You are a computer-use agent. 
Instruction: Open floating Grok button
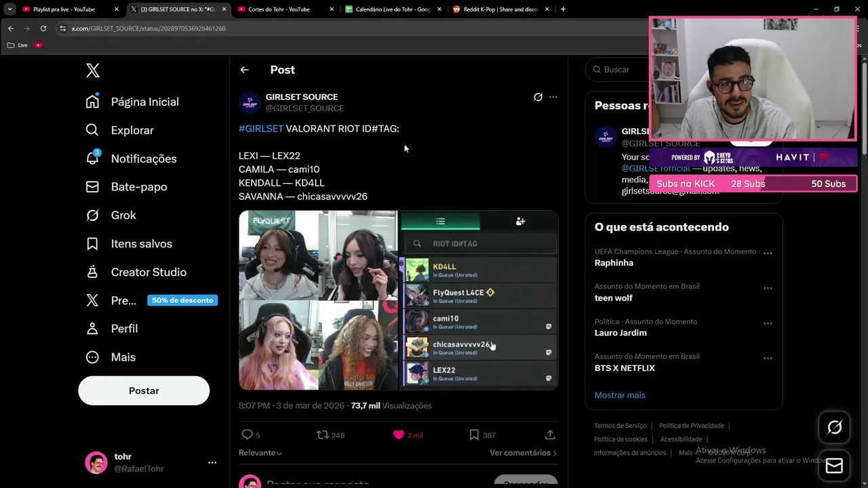coord(834,427)
